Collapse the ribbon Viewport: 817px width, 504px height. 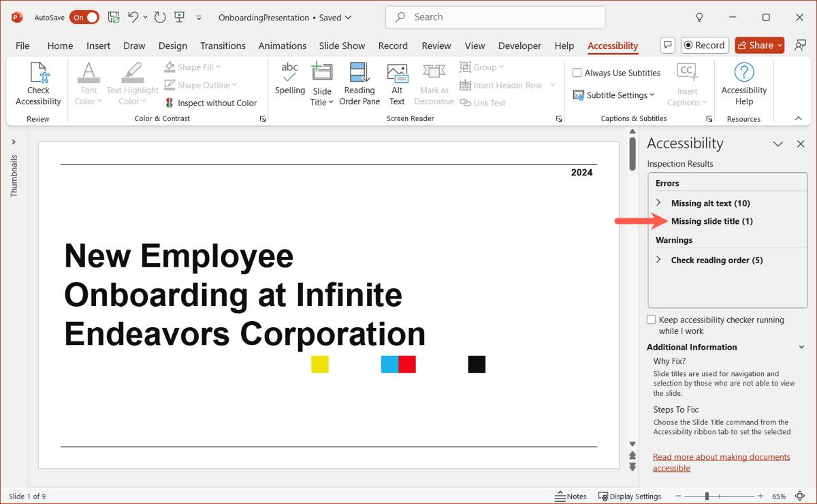799,118
